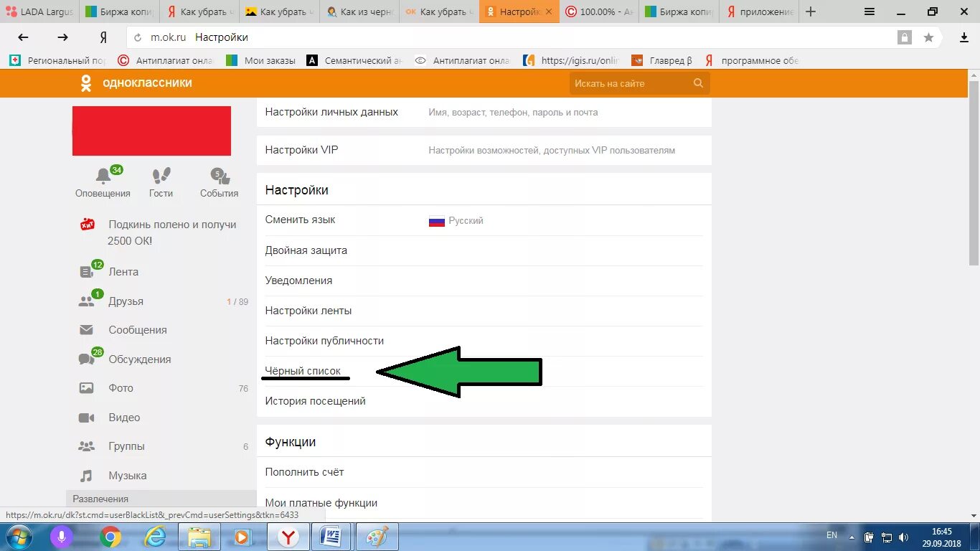Switch to Как из черного tab
The width and height of the screenshot is (980, 551).
tap(359, 11)
